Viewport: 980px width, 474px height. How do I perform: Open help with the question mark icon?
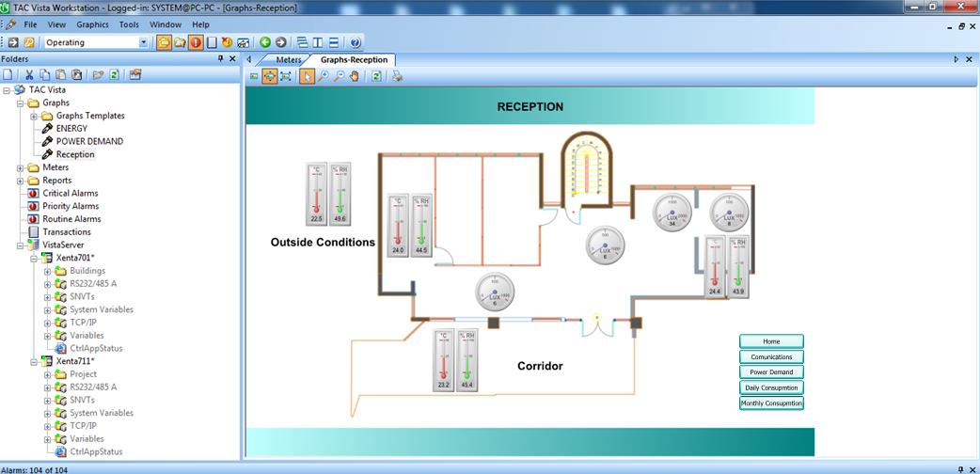point(356,42)
